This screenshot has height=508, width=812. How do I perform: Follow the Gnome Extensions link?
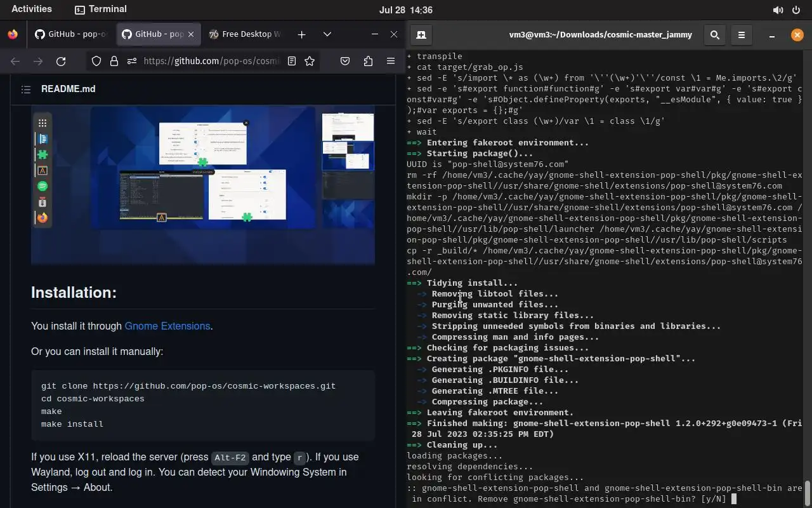(x=167, y=326)
